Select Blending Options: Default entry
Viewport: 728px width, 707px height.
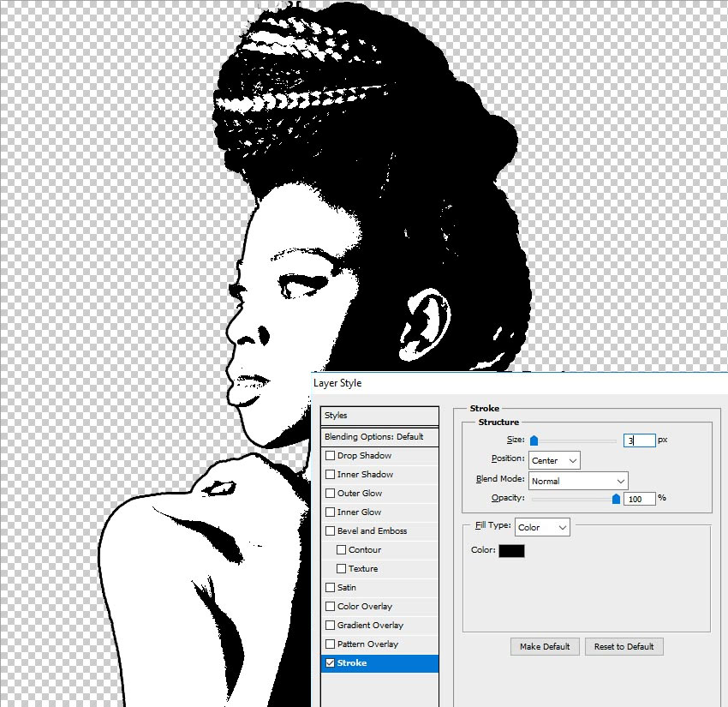379,437
